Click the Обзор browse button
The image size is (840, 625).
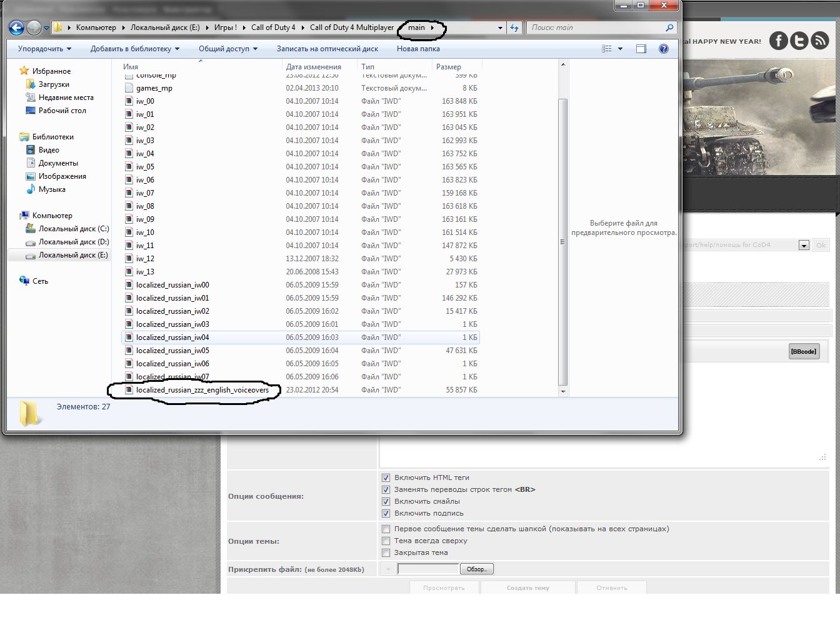[477, 569]
